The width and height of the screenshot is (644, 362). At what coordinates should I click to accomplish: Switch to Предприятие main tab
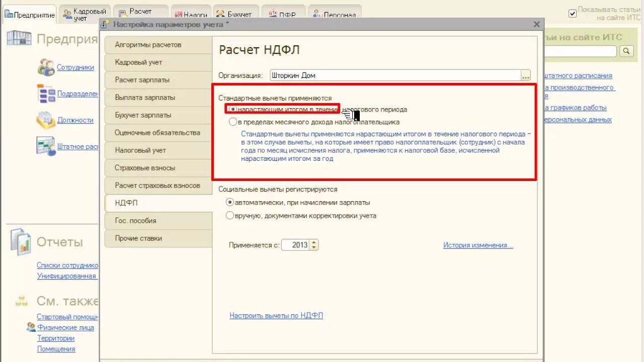click(x=29, y=15)
